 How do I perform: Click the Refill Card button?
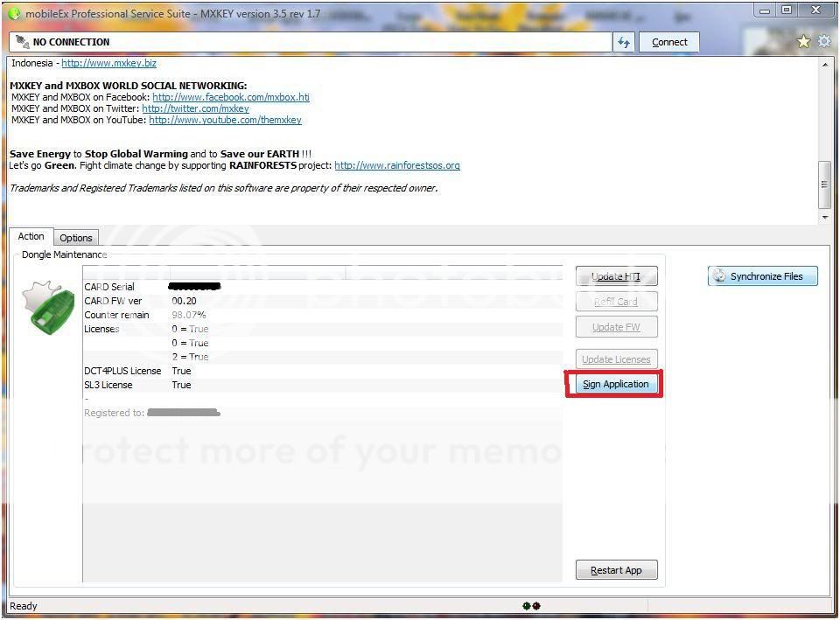[616, 302]
